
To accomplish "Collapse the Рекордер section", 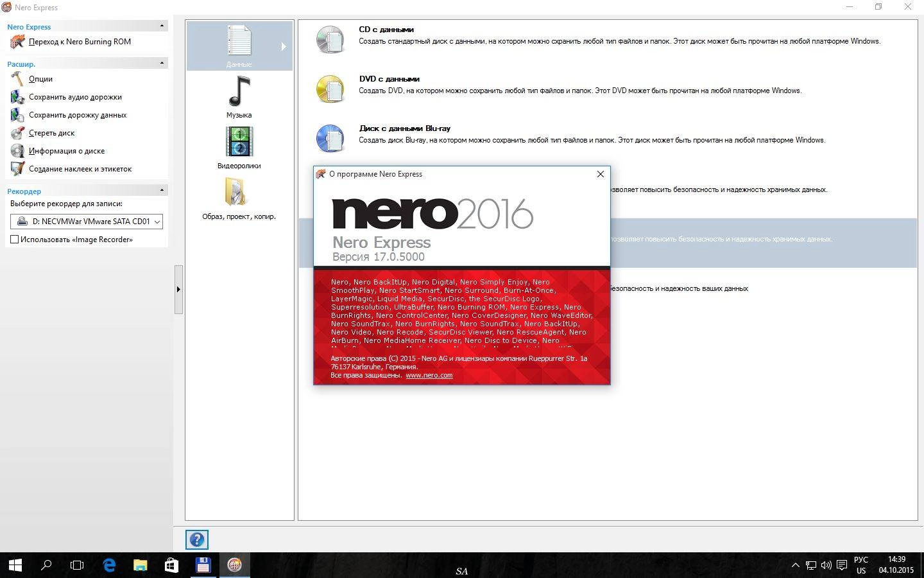I will [162, 190].
